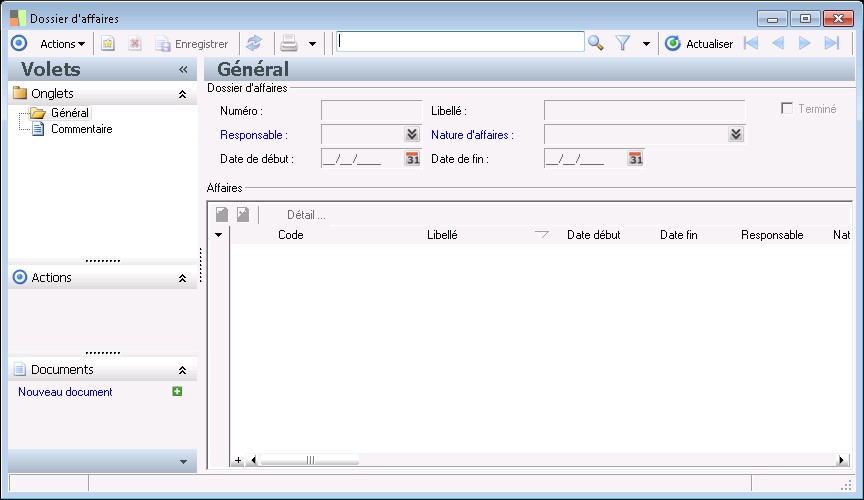
Task: Click the Delete record red X icon
Action: click(134, 44)
